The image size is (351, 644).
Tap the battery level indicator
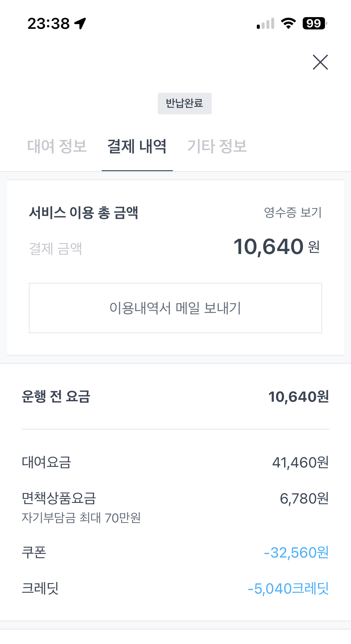point(314,23)
